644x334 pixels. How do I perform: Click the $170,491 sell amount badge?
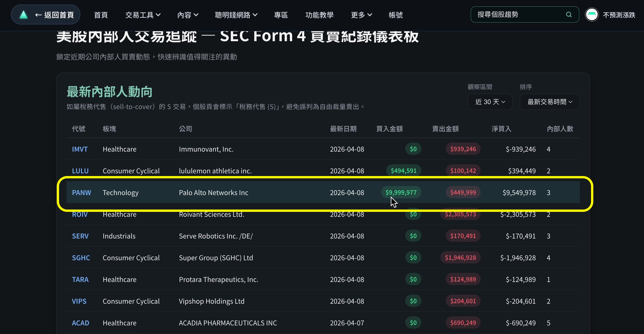click(x=463, y=236)
